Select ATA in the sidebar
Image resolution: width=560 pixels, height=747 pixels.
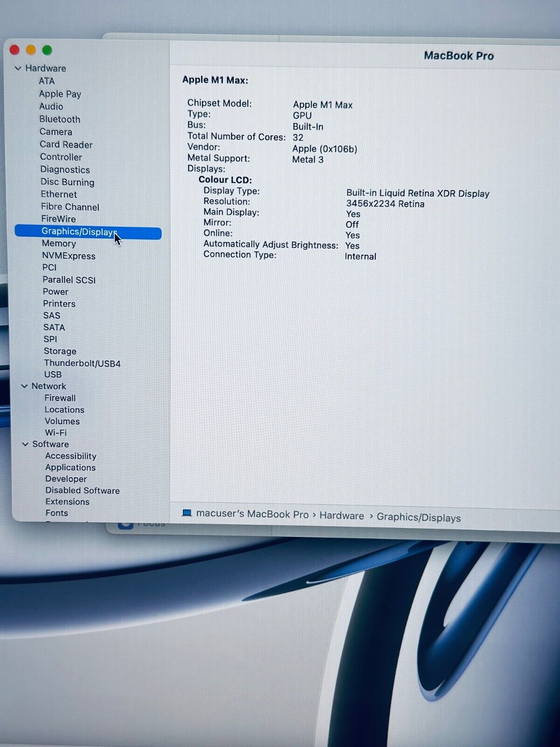(47, 81)
